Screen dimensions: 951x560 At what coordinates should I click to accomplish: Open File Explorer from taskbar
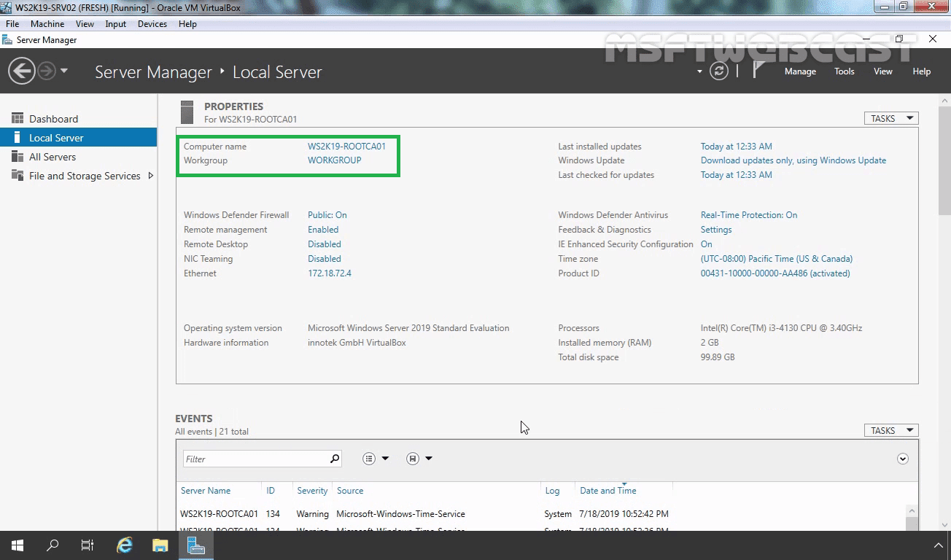[160, 545]
